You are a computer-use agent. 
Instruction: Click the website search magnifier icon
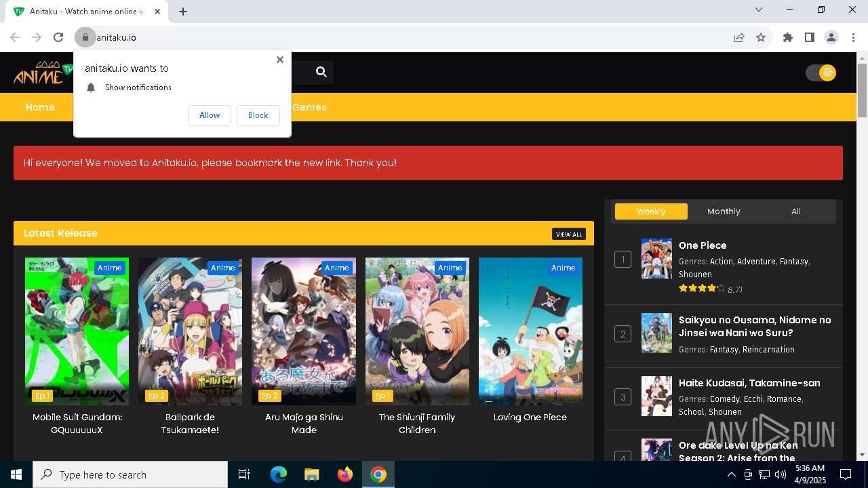(321, 72)
